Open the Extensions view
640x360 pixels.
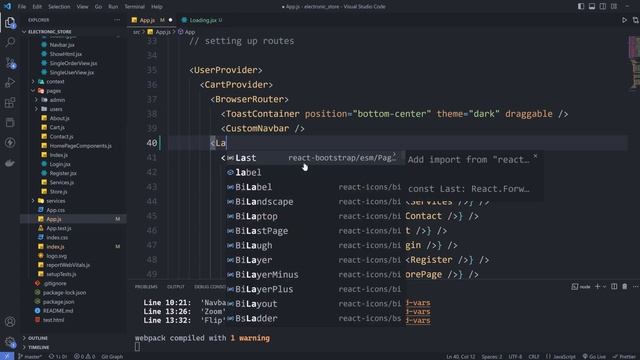[10, 102]
